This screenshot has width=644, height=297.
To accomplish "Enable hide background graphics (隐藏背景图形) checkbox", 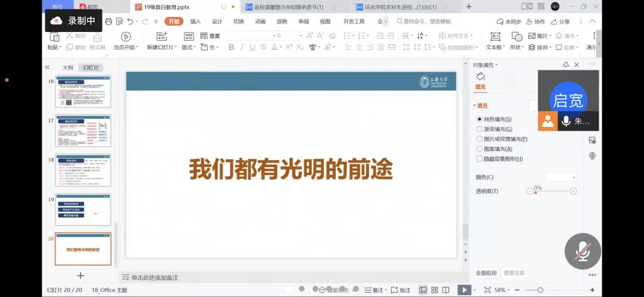I will (479, 159).
